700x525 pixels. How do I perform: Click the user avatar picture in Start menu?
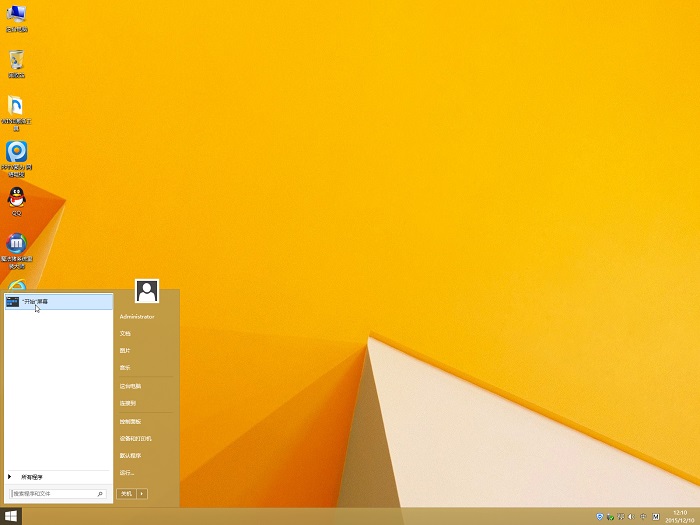(x=147, y=291)
